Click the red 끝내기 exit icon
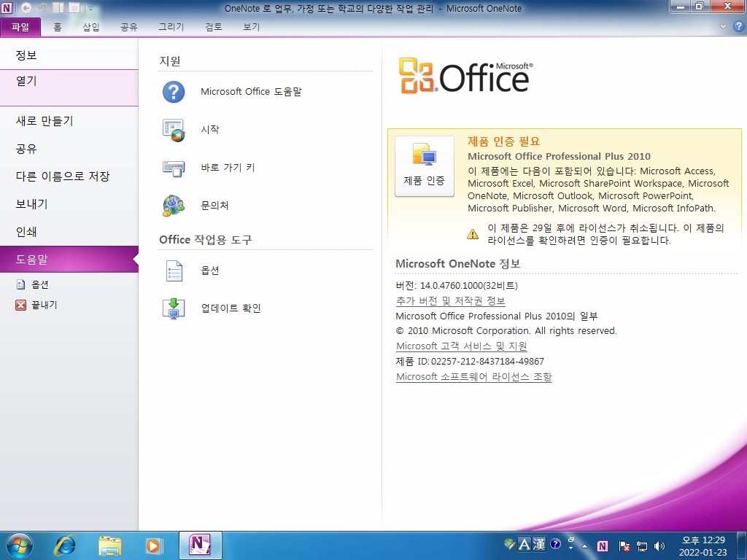This screenshot has height=560, width=747. (x=20, y=305)
